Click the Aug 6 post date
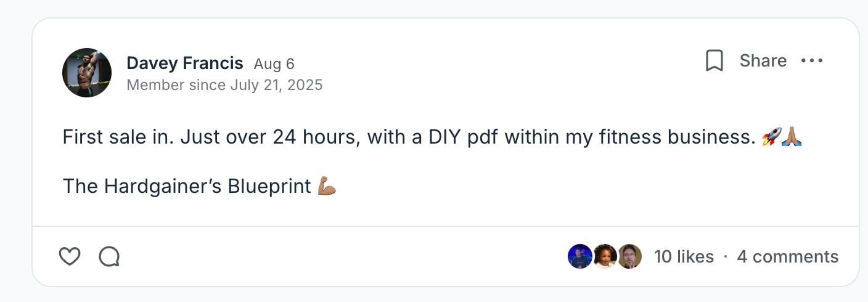 coord(274,64)
